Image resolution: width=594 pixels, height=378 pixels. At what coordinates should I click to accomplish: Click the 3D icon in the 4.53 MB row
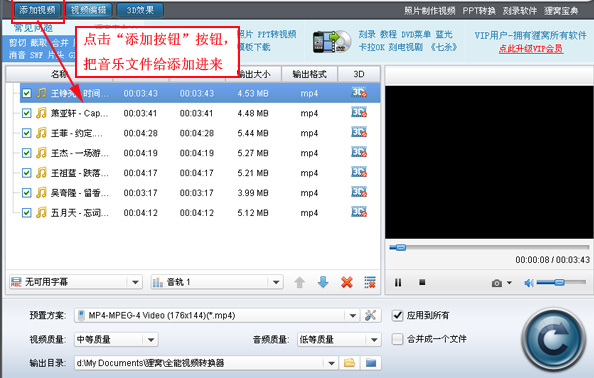coord(359,92)
